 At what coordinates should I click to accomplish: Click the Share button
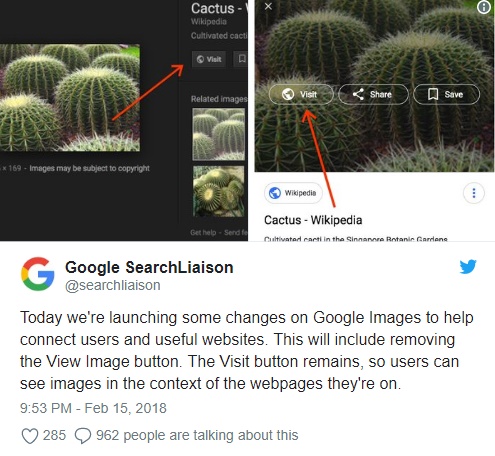pos(373,94)
